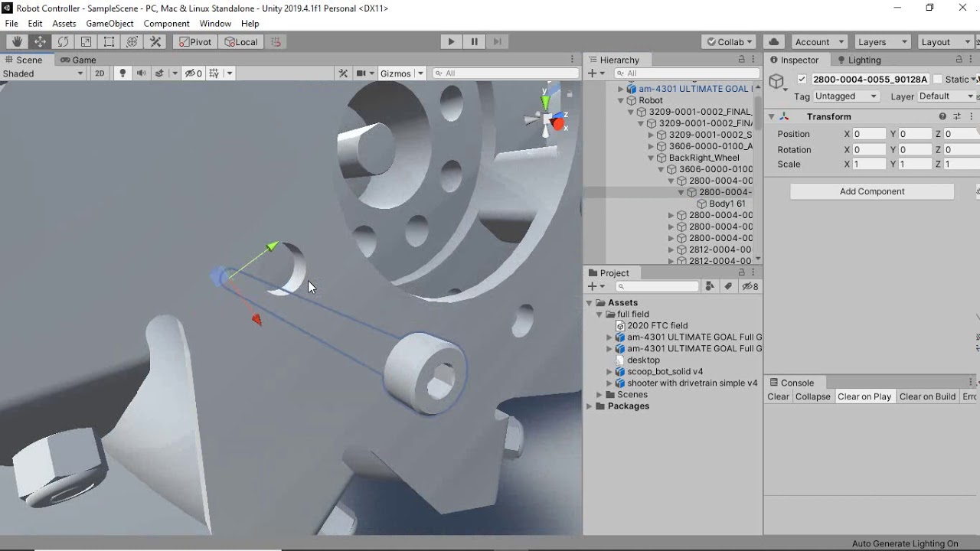Lock the Inspector panel
Screen dimensions: 980x551
(x=959, y=60)
